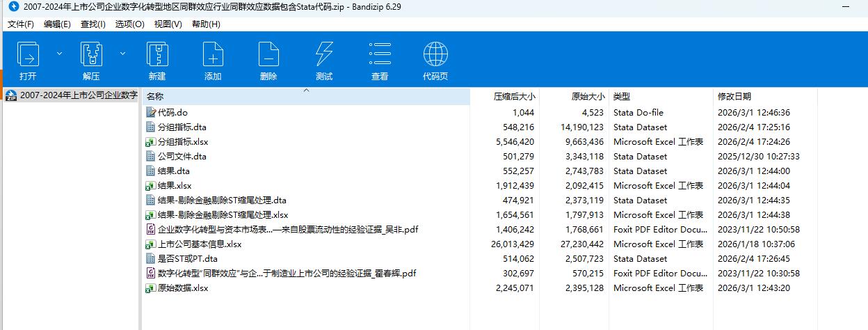The height and width of the screenshot is (330, 868).
Task: Click the ZIP icon in the folder tree
Action: pos(11,95)
